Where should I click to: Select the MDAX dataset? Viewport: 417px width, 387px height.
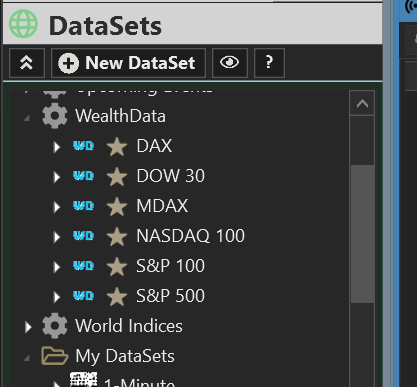point(162,206)
